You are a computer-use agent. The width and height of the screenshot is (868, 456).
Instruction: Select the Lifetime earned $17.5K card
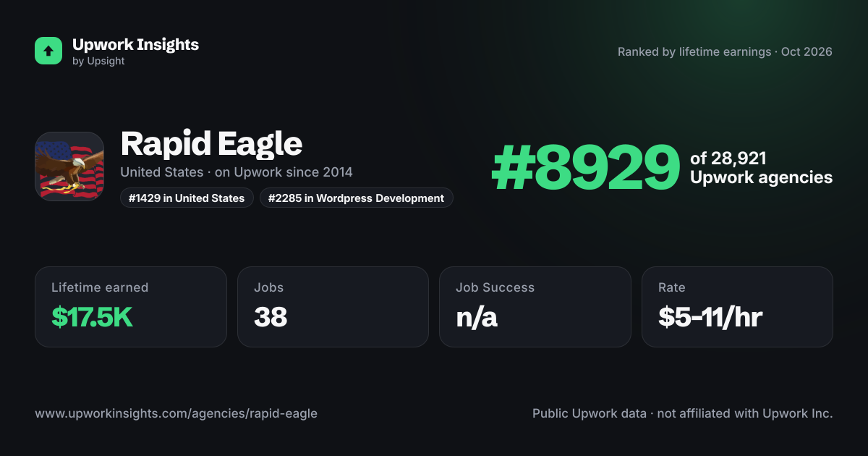pos(131,307)
